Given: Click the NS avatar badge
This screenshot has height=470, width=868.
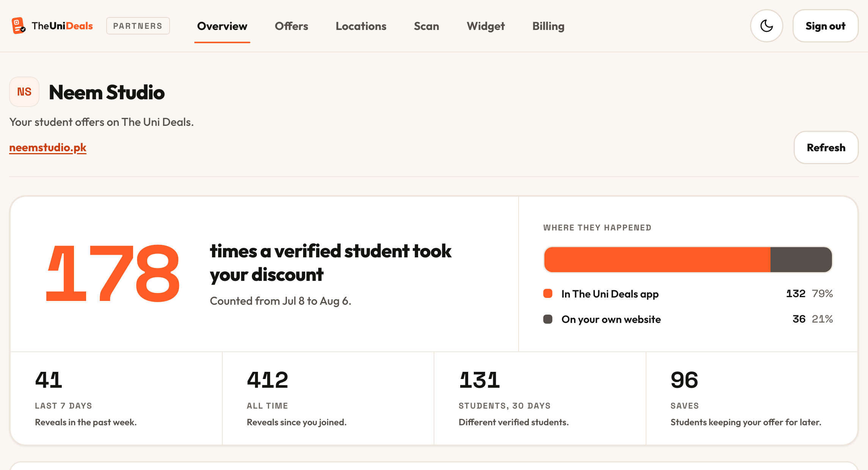Looking at the screenshot, I should pos(24,92).
